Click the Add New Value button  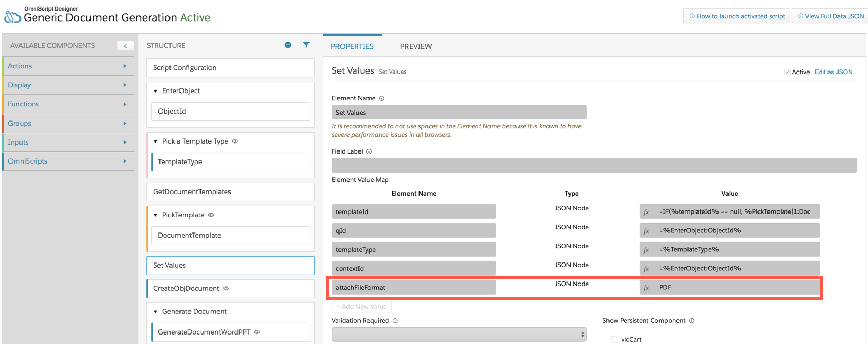pyautogui.click(x=362, y=307)
